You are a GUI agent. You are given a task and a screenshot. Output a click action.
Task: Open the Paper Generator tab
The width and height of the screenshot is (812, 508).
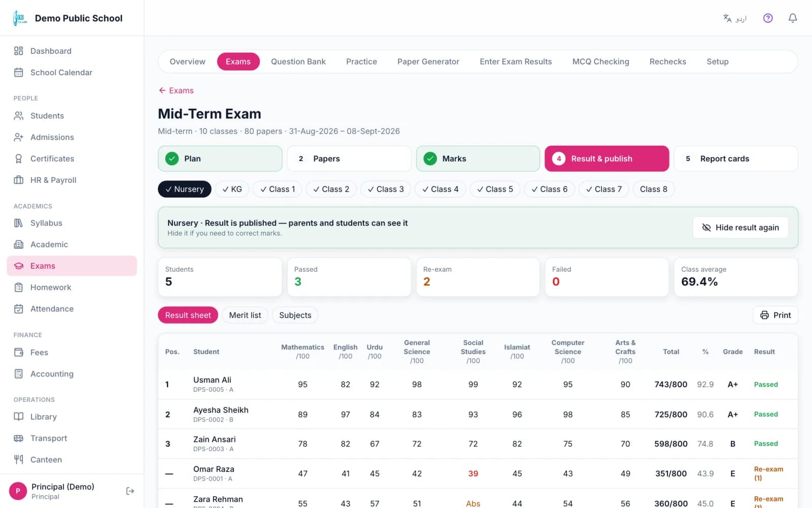pos(428,61)
